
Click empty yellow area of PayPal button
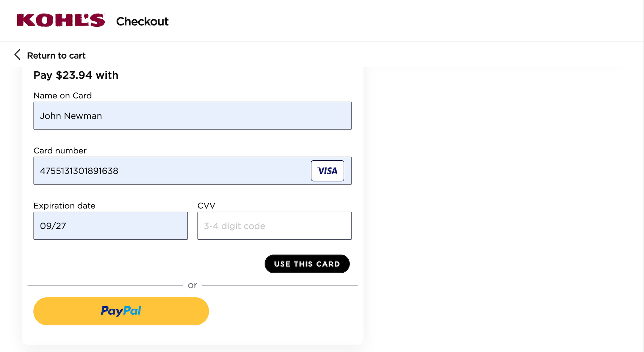(x=176, y=311)
